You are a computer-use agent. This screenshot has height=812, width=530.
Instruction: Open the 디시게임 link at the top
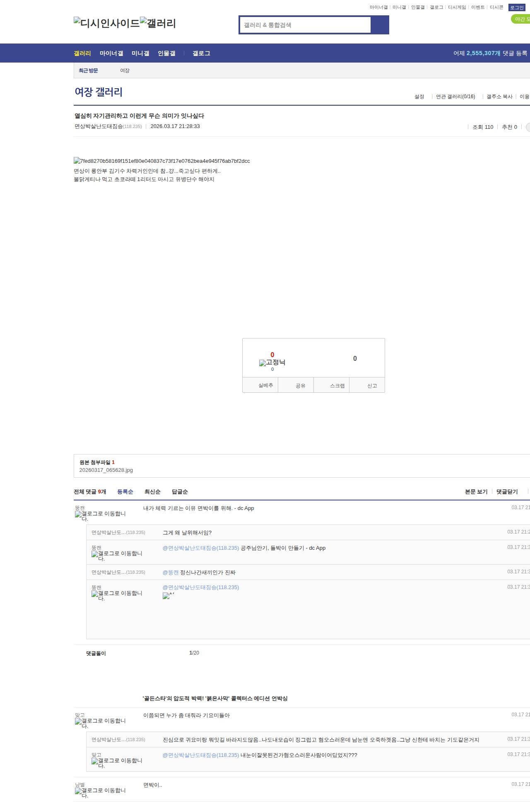(x=457, y=7)
